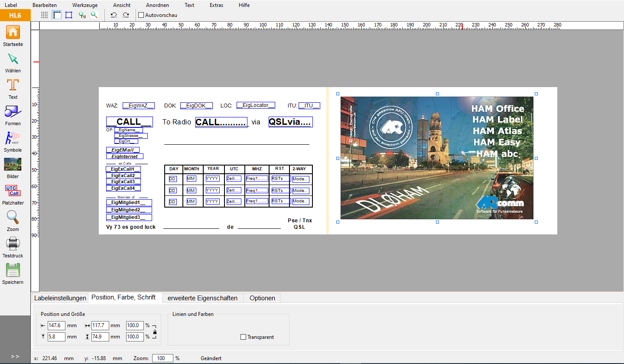Select the QSLvia.... placeholder
Image resolution: width=624 pixels, height=364 pixels.
click(x=290, y=122)
